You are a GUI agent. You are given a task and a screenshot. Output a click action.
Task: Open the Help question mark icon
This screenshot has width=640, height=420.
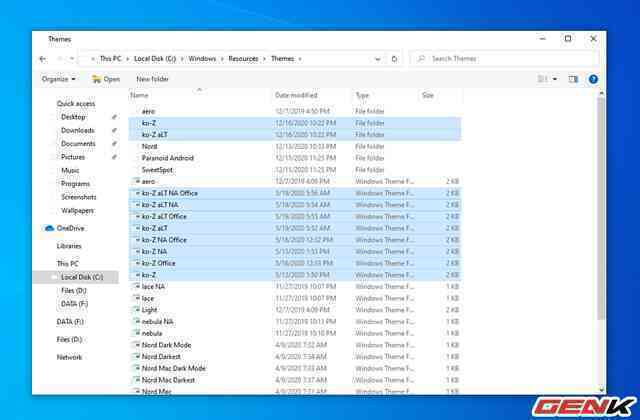point(593,79)
